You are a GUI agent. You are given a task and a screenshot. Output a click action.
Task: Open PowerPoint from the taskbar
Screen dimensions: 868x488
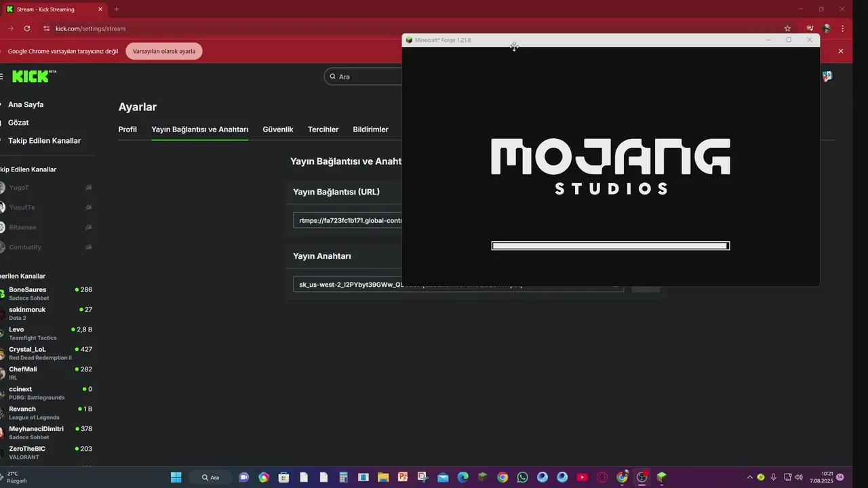(x=403, y=477)
